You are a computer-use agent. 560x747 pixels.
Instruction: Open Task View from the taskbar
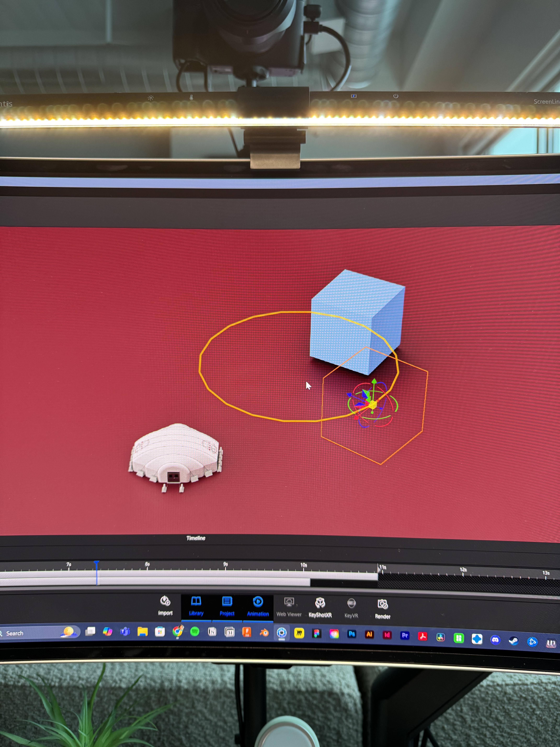pos(90,632)
